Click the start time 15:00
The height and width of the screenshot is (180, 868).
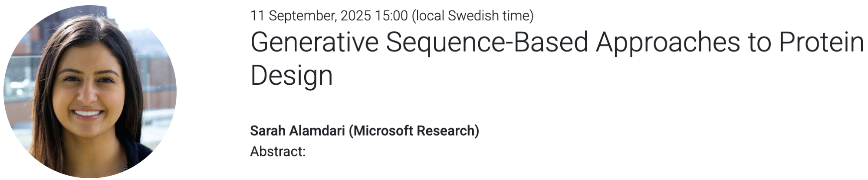tap(391, 16)
